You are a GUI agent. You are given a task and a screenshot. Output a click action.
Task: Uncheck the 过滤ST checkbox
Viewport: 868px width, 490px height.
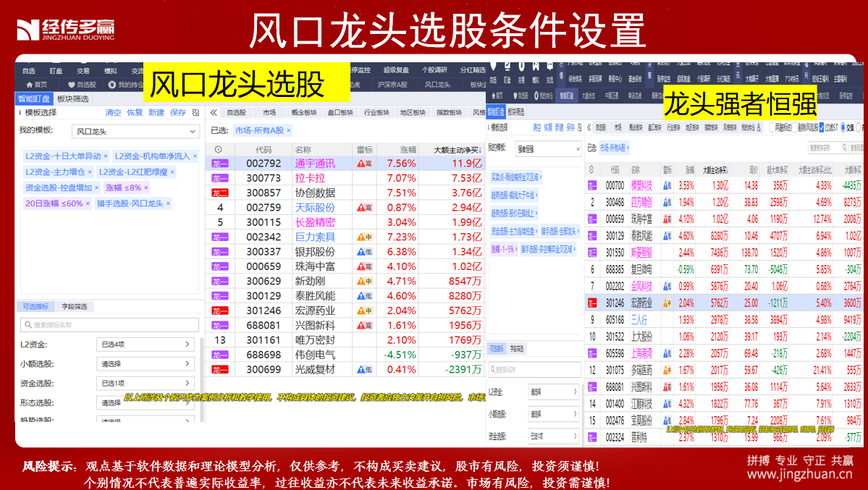[x=820, y=127]
